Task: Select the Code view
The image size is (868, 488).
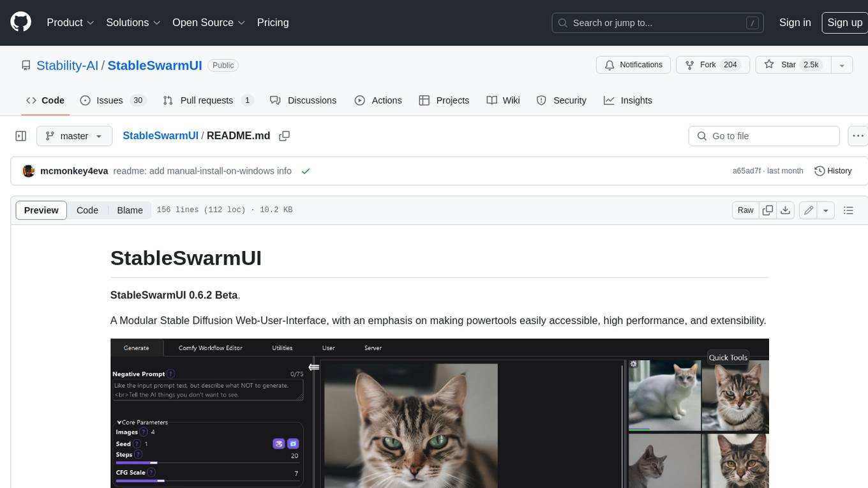Action: click(87, 210)
